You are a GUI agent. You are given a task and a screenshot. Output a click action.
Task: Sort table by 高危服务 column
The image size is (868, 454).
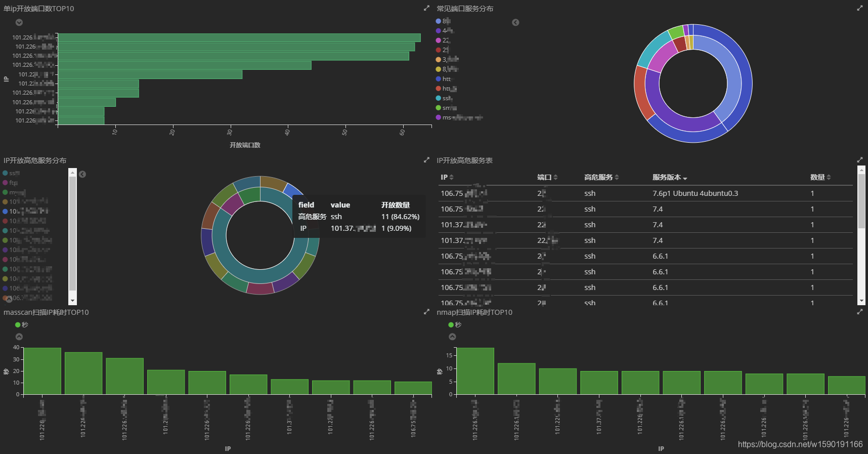click(x=601, y=177)
